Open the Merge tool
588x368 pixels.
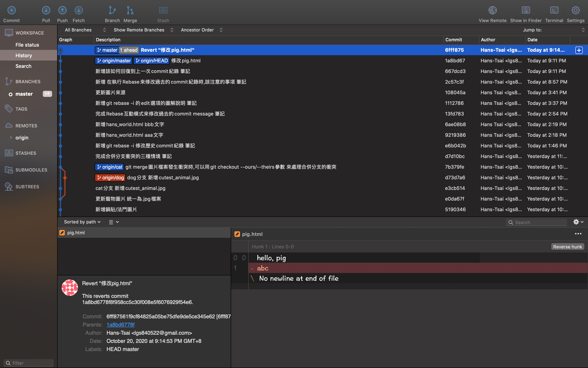(x=130, y=10)
